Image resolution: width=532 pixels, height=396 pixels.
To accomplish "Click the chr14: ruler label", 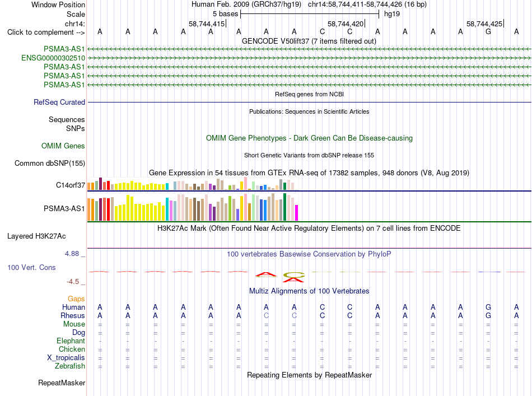I will 74,24.
